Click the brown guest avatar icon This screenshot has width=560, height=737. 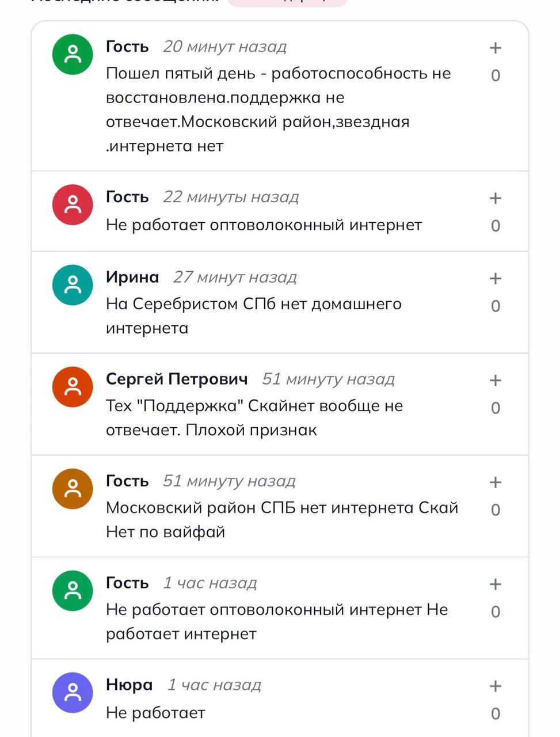73,489
